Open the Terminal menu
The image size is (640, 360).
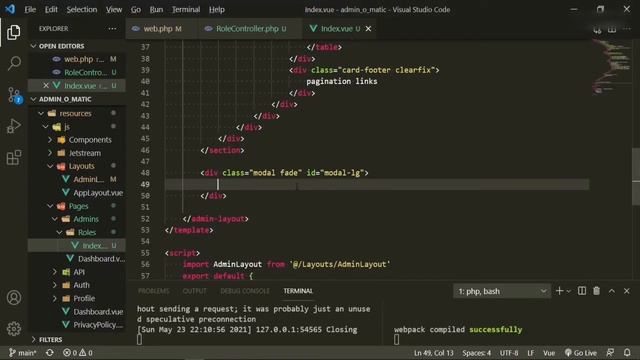(x=186, y=9)
